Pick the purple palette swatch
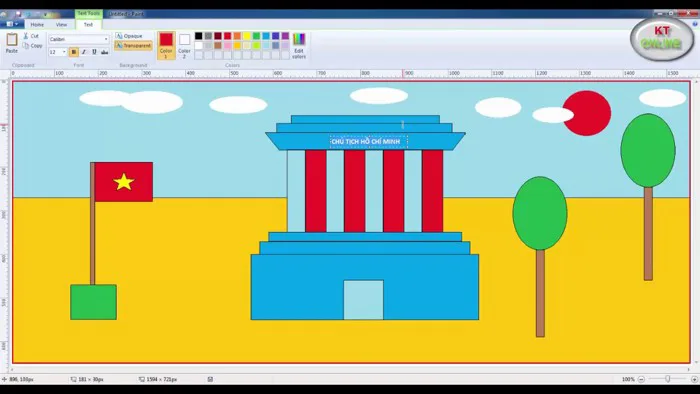The width and height of the screenshot is (700, 394). [x=285, y=36]
